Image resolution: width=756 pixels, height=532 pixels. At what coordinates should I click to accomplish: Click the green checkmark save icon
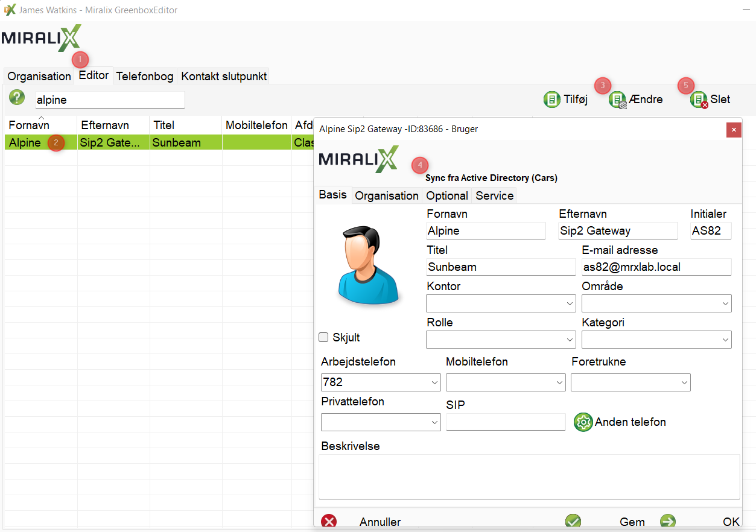click(573, 521)
